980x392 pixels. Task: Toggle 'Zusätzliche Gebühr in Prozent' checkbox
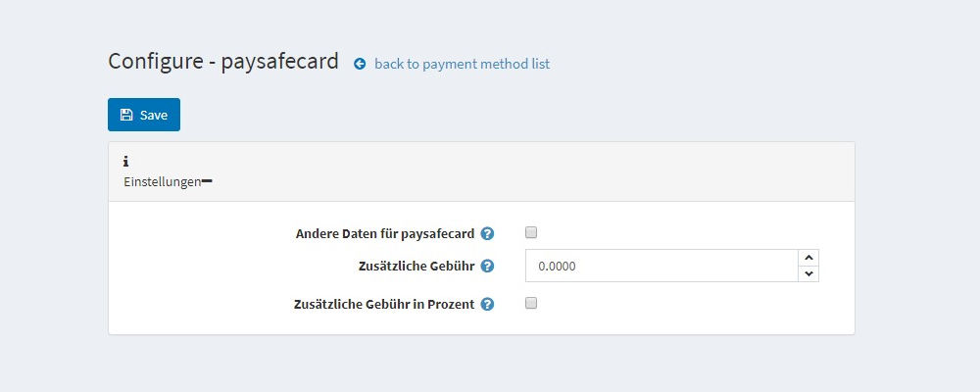coord(531,303)
